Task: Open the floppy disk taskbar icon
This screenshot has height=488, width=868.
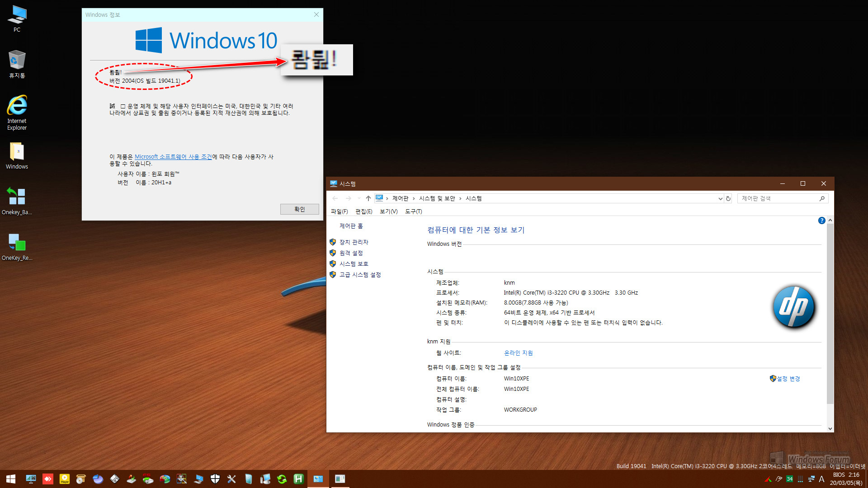Action: 114,479
